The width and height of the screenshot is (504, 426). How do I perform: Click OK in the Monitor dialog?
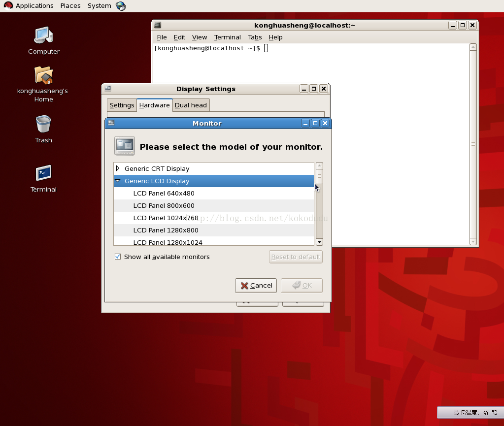tap(302, 286)
